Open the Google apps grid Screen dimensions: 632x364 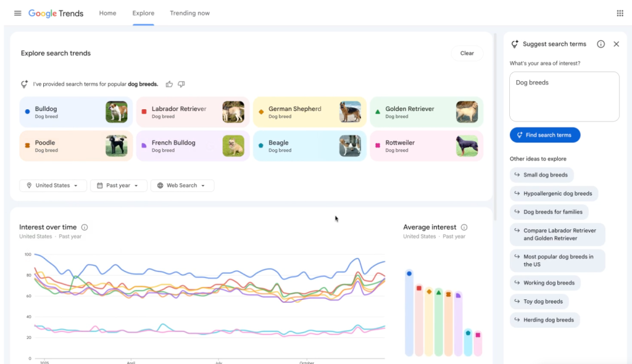click(620, 14)
